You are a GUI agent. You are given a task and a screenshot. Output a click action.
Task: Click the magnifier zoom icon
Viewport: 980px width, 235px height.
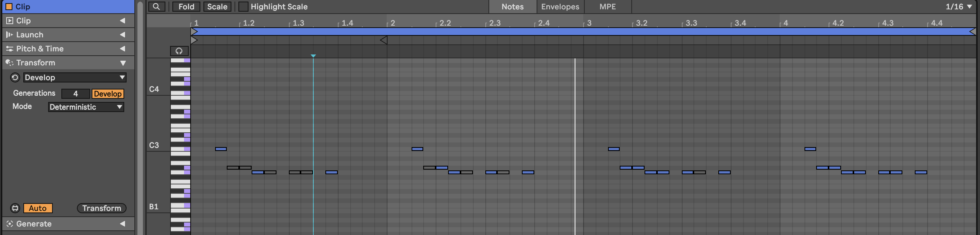[x=156, y=7]
